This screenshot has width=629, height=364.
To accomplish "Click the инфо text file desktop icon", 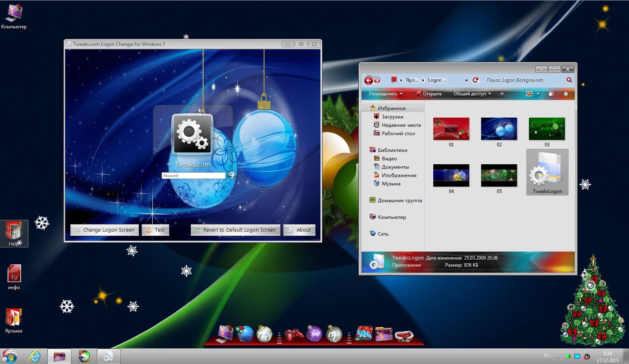I will 14,277.
